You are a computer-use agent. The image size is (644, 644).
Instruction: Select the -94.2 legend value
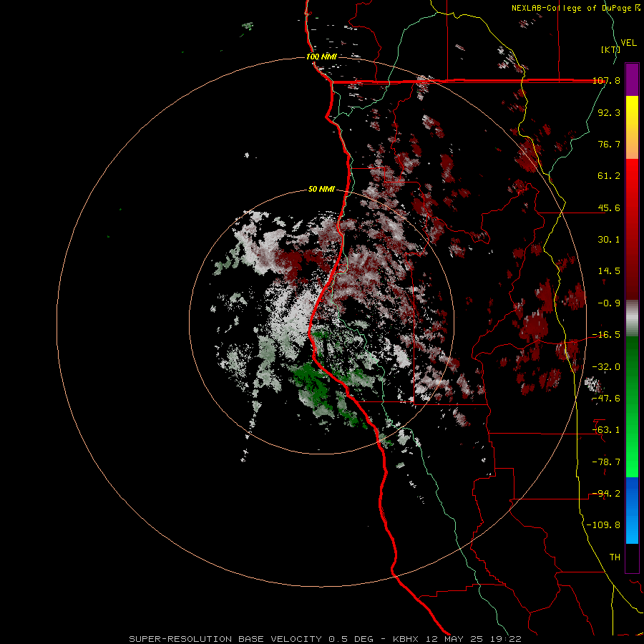click(x=606, y=494)
